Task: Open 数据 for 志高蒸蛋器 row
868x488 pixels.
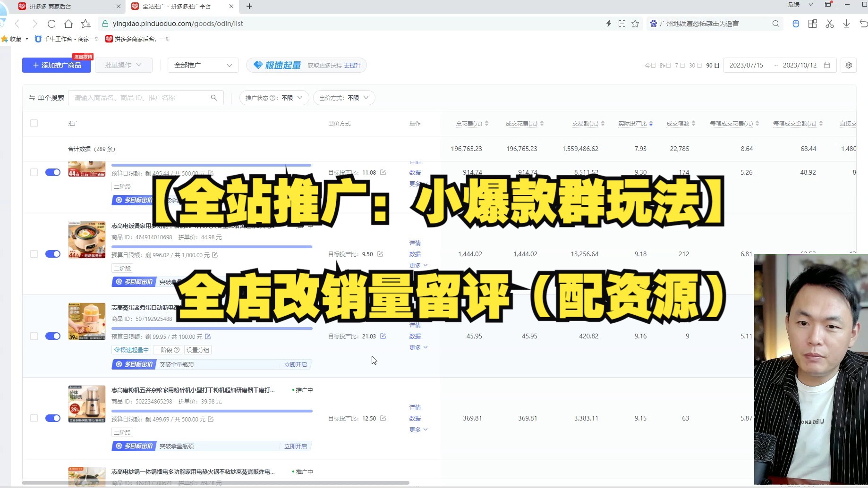Action: click(x=415, y=336)
